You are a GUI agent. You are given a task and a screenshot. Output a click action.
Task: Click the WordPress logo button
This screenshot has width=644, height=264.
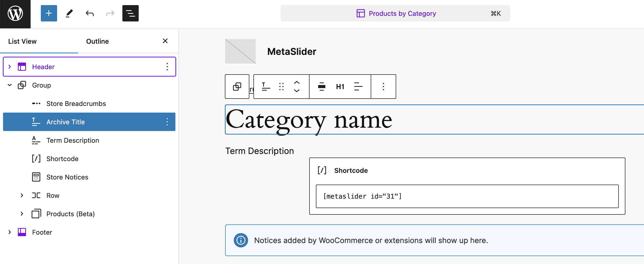tap(15, 14)
